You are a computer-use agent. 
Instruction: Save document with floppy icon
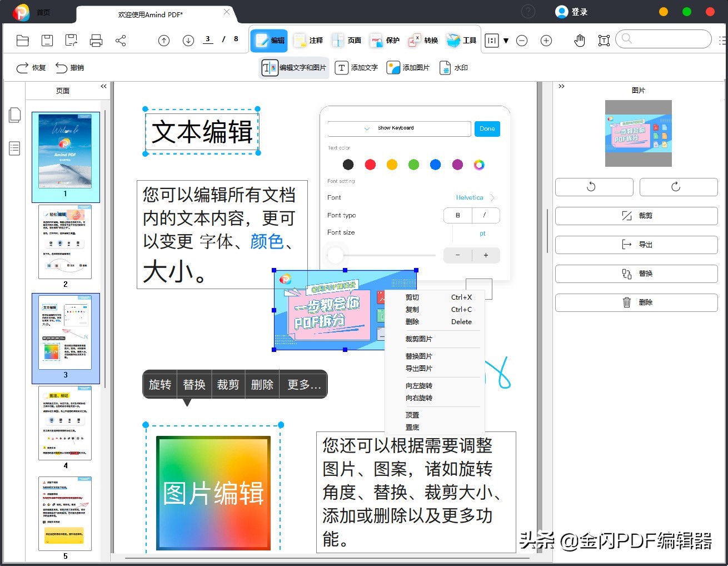click(47, 40)
